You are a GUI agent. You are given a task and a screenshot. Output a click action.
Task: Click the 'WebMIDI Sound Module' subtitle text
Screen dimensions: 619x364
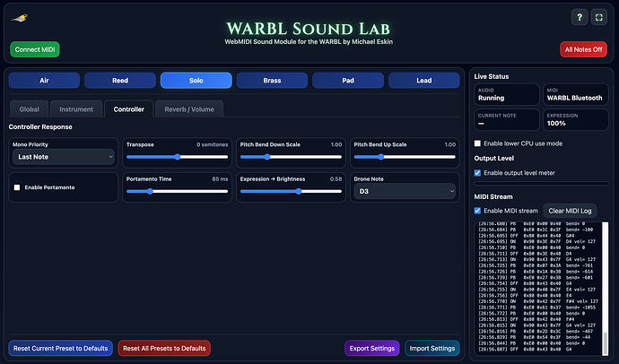pyautogui.click(x=309, y=42)
